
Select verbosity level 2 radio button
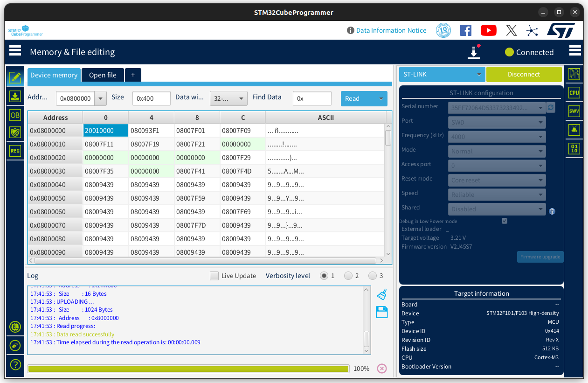click(348, 276)
